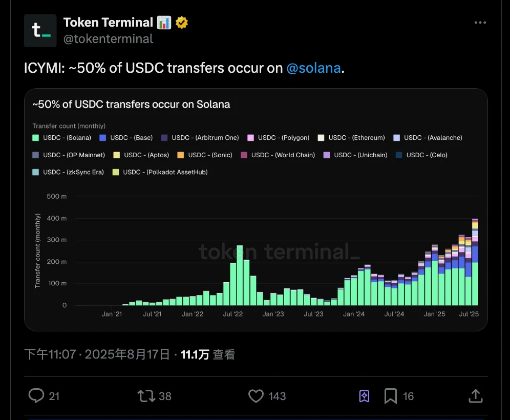Toggle the USDC Ethereum legend item

click(351, 137)
